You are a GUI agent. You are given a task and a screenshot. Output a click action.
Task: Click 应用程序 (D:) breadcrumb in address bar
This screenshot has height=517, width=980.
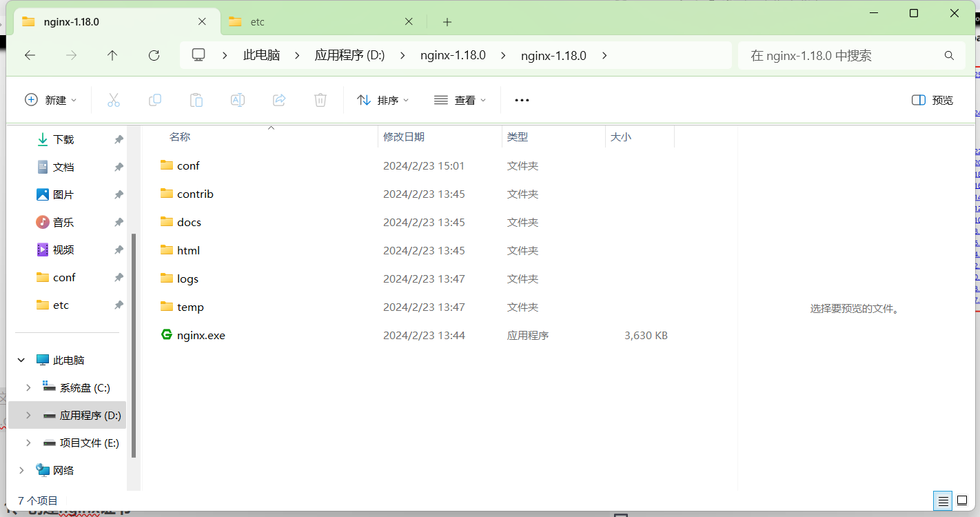pyautogui.click(x=349, y=56)
